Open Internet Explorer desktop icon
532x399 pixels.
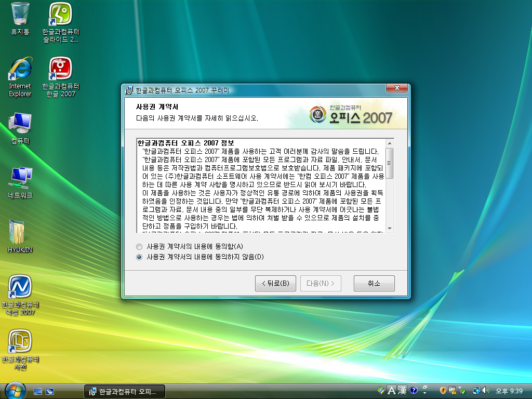pos(20,77)
